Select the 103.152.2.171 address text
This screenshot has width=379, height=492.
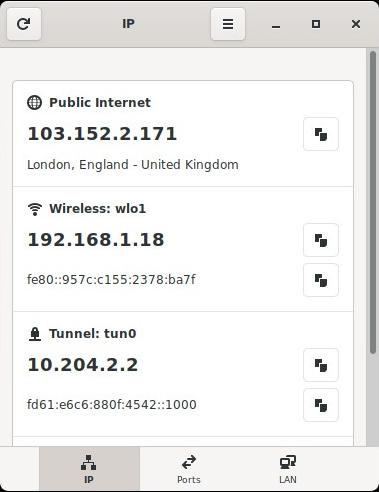point(102,134)
